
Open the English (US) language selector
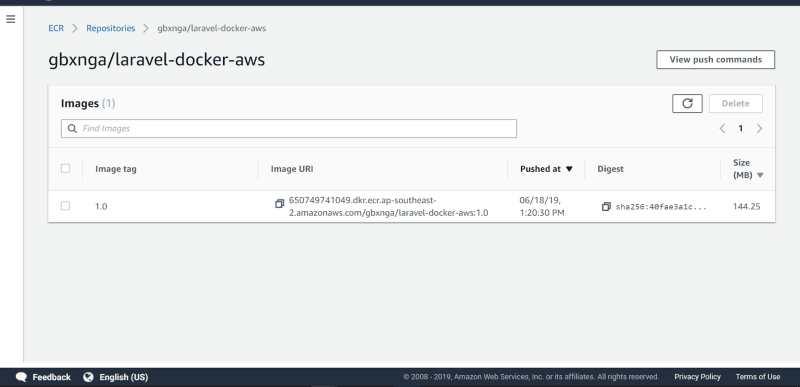[x=123, y=377]
